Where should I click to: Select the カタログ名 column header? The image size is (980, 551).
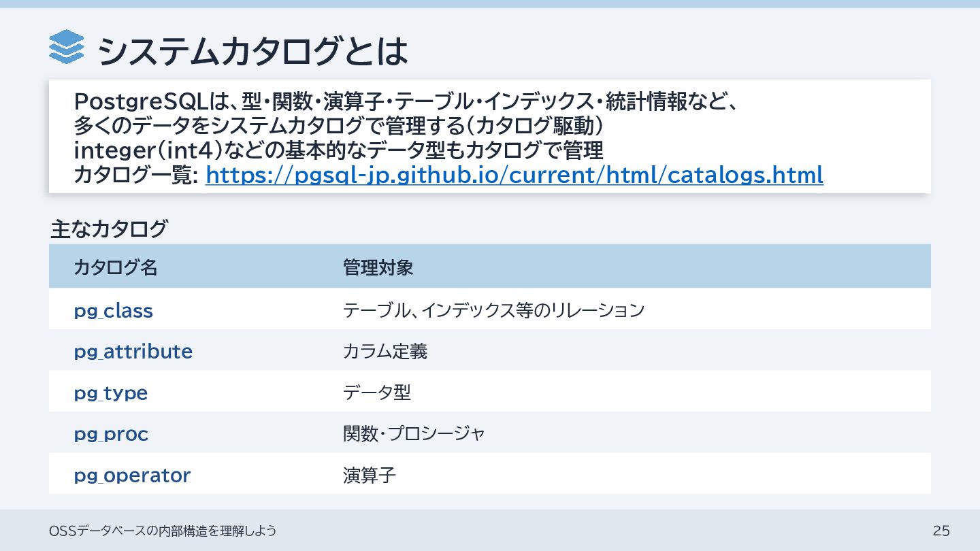point(116,267)
